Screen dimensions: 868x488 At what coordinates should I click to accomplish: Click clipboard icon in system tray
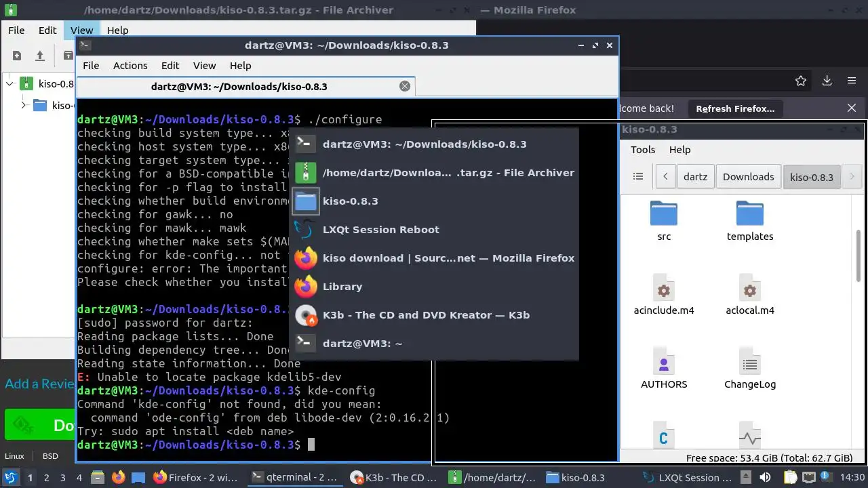pyautogui.click(x=790, y=477)
